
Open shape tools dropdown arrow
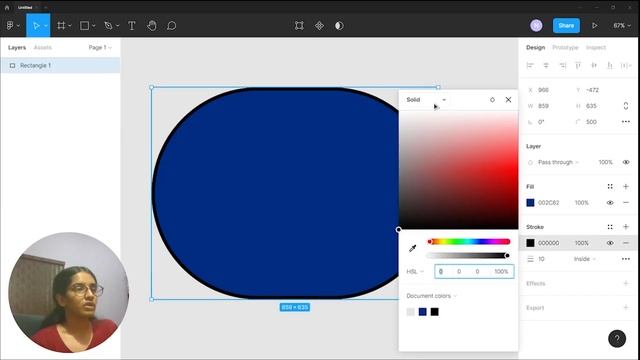click(x=93, y=26)
